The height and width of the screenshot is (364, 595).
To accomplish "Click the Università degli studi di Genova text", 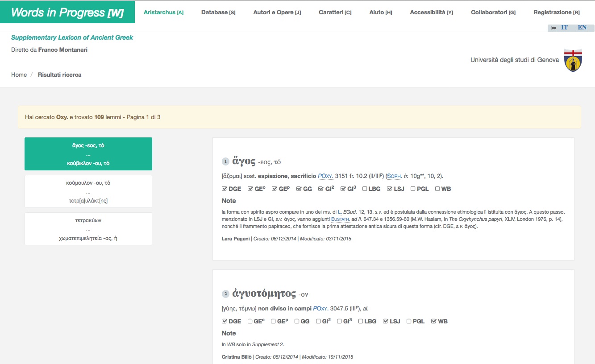I will [x=515, y=60].
